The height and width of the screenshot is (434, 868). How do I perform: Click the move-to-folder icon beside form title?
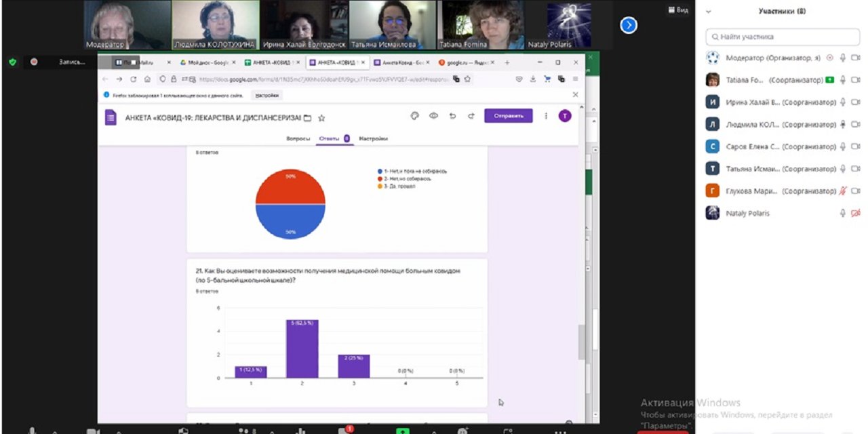[307, 117]
